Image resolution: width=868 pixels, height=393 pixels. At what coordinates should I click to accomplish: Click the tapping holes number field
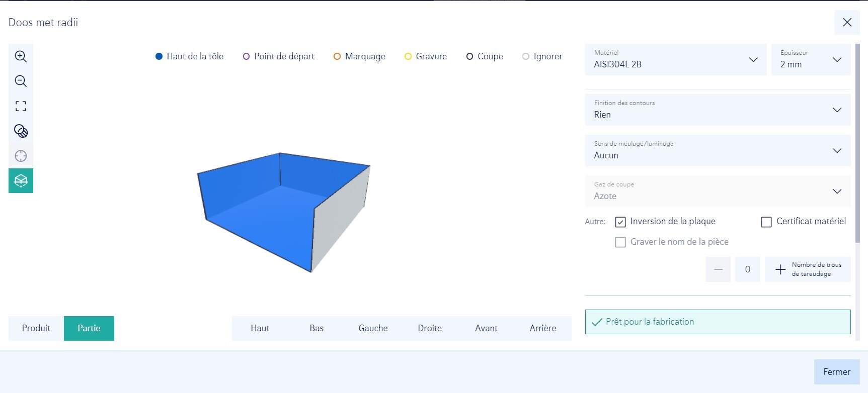(747, 269)
